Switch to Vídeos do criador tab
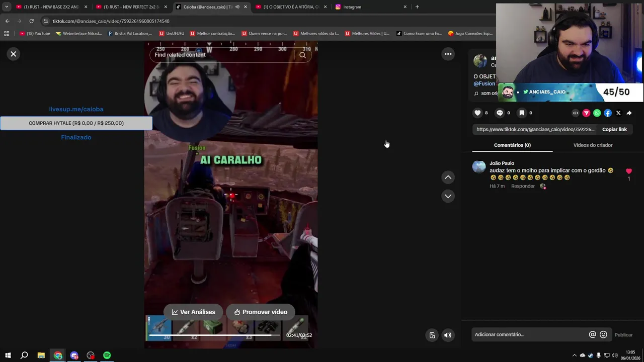The height and width of the screenshot is (362, 644). pyautogui.click(x=593, y=145)
